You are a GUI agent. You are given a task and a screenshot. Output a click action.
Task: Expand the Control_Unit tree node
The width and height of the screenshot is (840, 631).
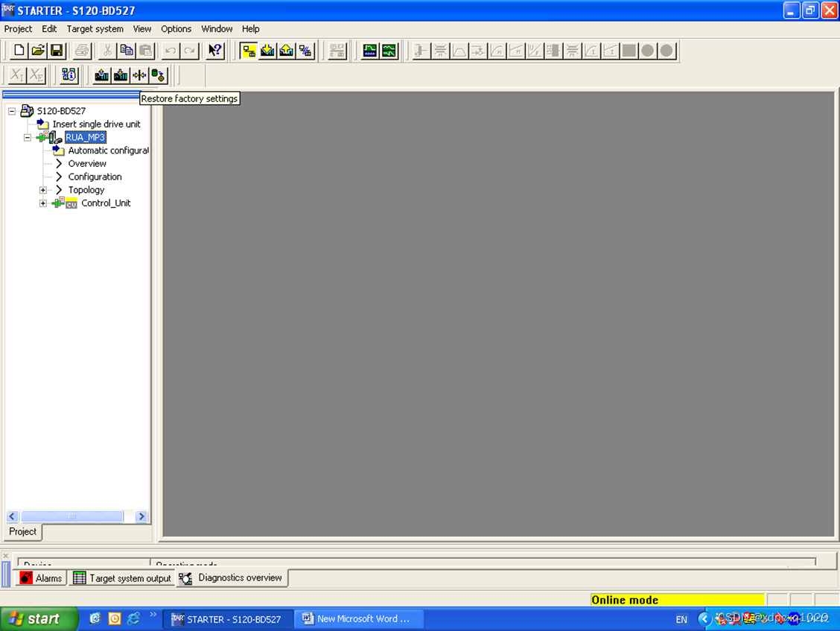(43, 203)
